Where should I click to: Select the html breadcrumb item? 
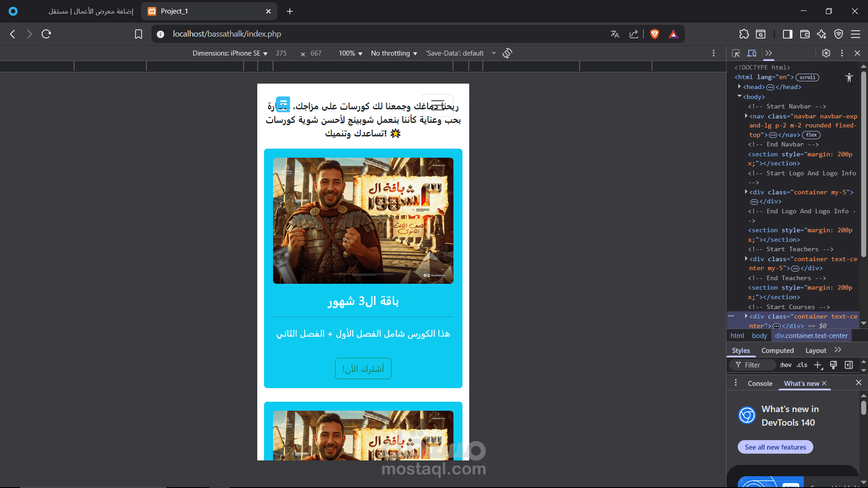pyautogui.click(x=737, y=336)
